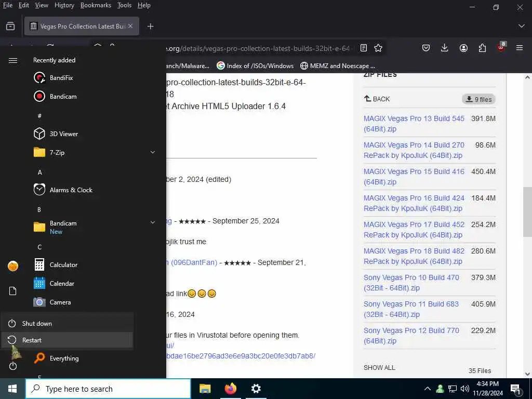Bookmark this page with the star icon
Image resolution: width=532 pixels, height=399 pixels.
(x=378, y=48)
